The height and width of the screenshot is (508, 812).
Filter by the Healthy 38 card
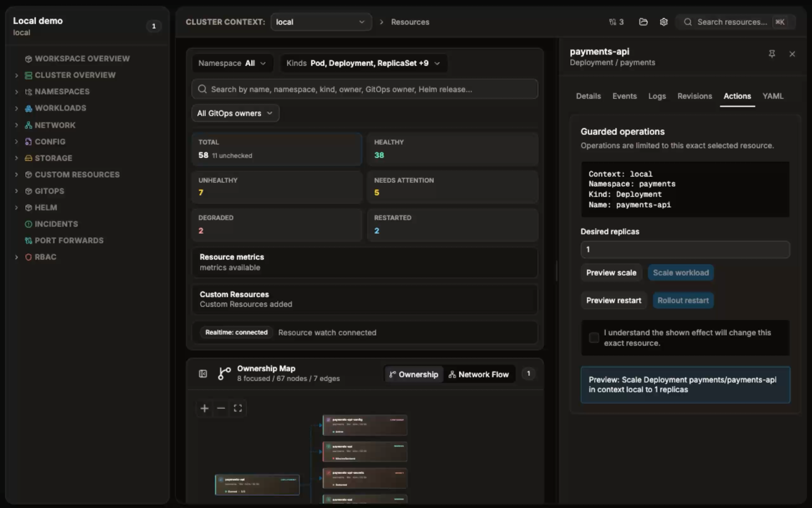point(453,150)
